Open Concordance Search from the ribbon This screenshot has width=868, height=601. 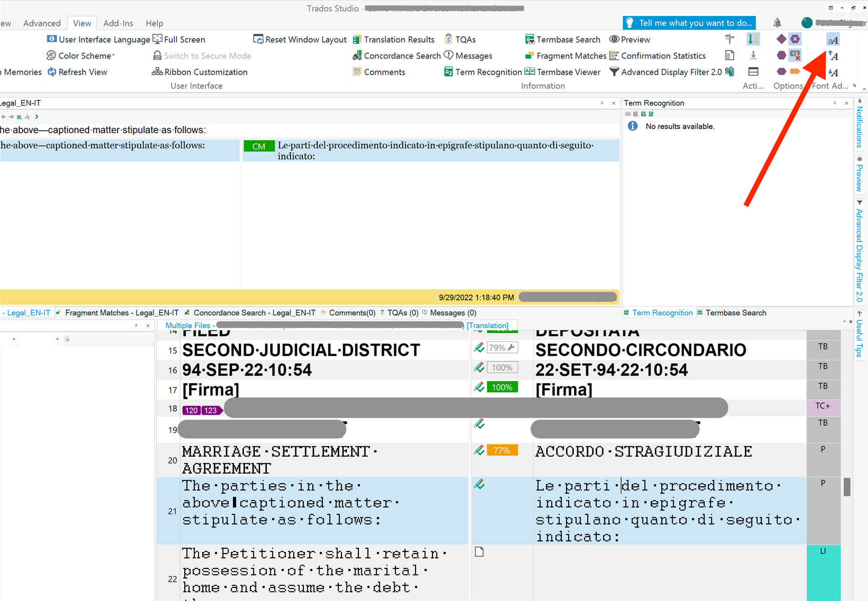(x=396, y=56)
